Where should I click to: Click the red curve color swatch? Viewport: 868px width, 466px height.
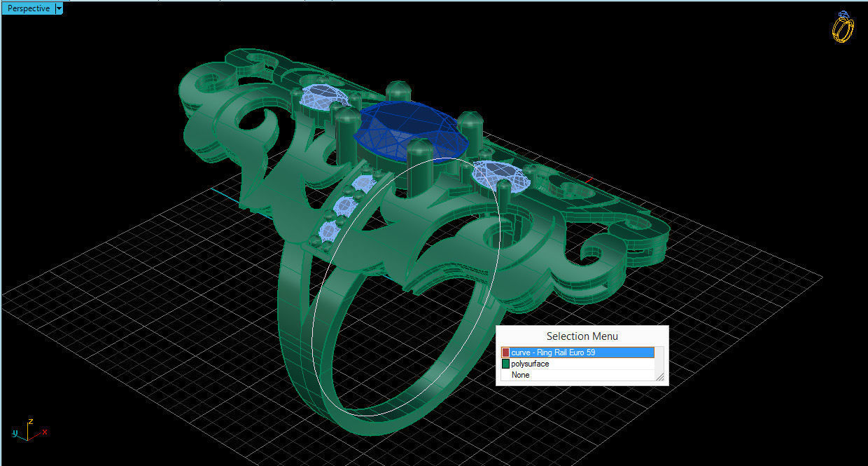click(x=505, y=352)
